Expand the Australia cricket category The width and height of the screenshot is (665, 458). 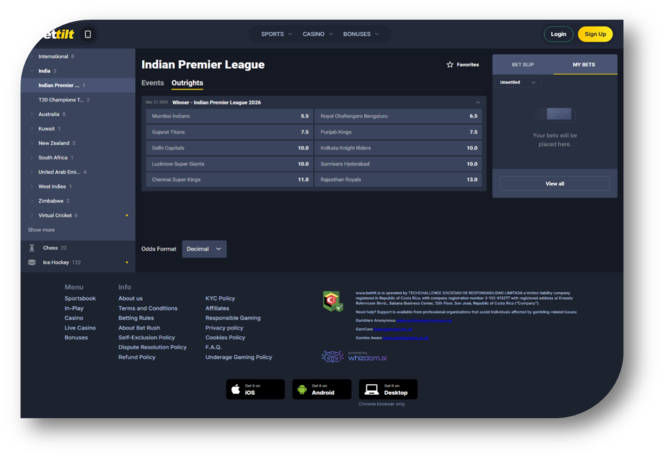(x=50, y=114)
